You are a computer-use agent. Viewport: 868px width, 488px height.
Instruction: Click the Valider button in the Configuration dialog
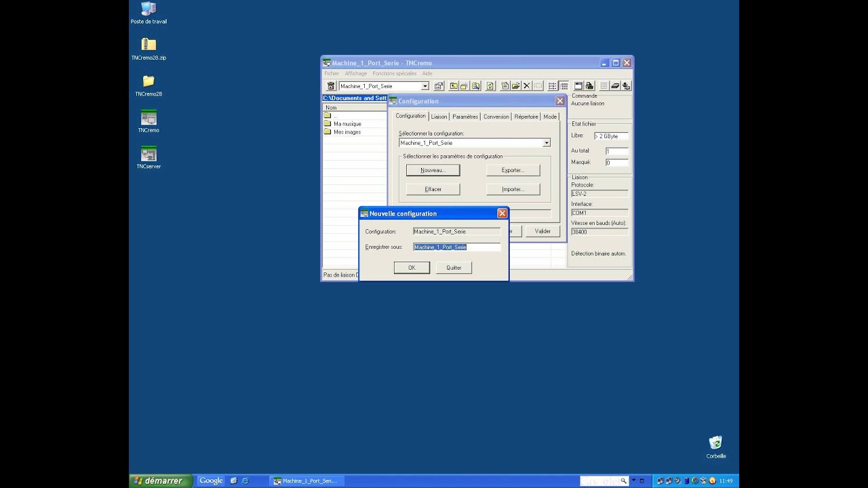(x=542, y=231)
